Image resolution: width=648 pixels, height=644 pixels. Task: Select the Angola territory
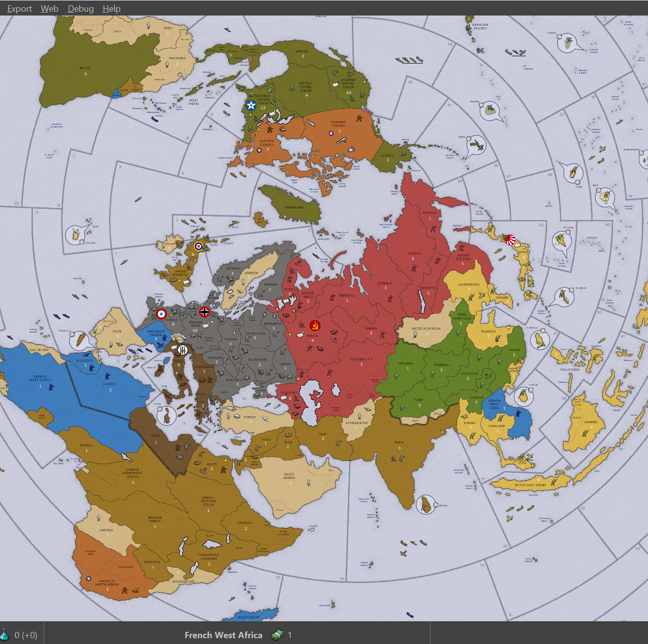[106, 530]
